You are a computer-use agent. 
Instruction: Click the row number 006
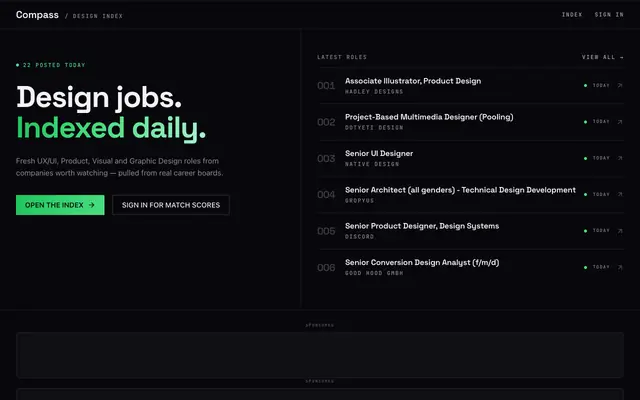tap(326, 268)
